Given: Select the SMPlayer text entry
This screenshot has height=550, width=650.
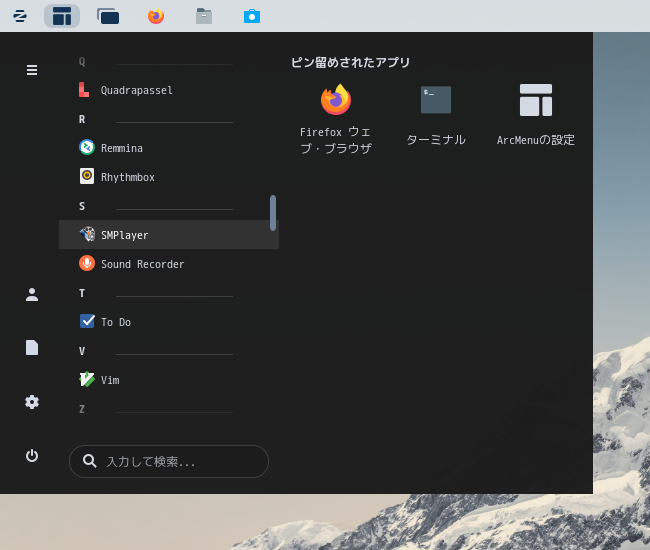Looking at the screenshot, I should click(125, 235).
